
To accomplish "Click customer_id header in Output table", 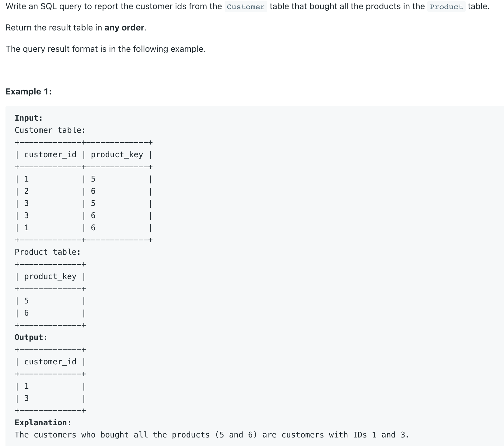I will [50, 362].
